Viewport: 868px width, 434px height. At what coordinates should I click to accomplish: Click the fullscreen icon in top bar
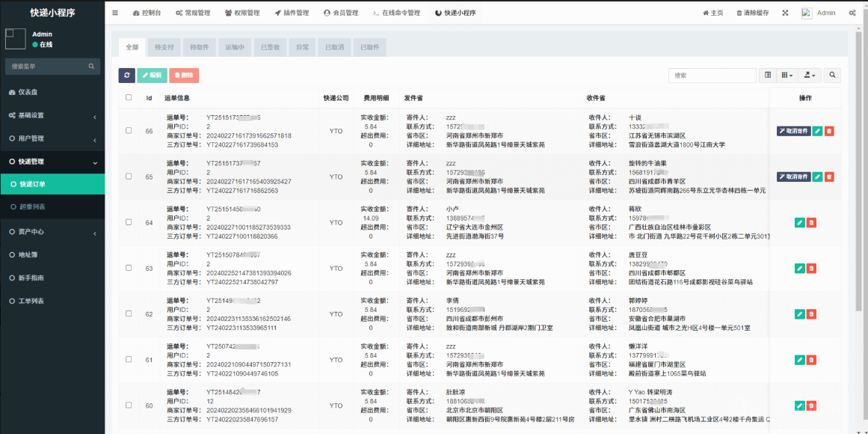(785, 13)
